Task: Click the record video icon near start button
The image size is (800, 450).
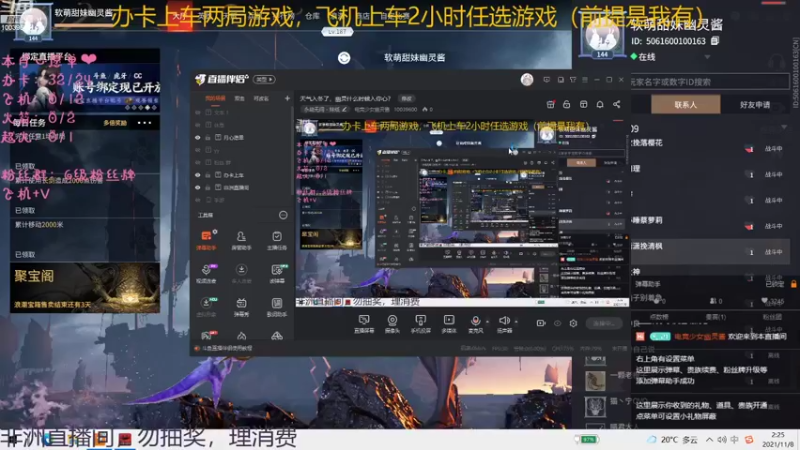Action: coord(541,323)
